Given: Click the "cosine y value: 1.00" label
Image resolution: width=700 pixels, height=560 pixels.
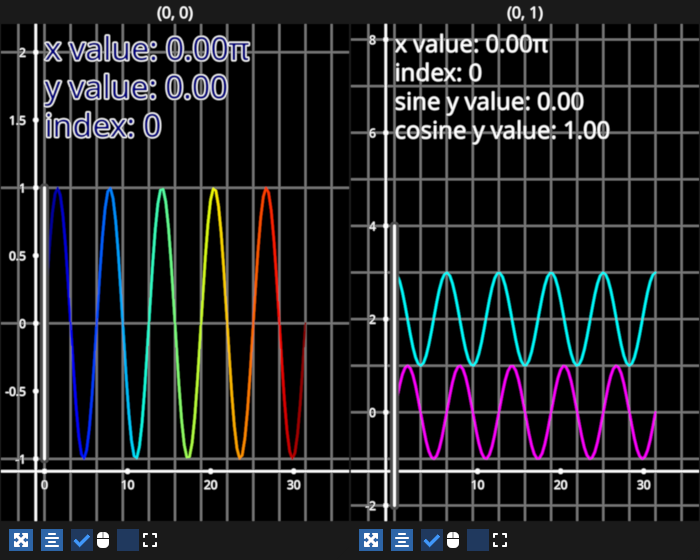Looking at the screenshot, I should coord(502,131).
